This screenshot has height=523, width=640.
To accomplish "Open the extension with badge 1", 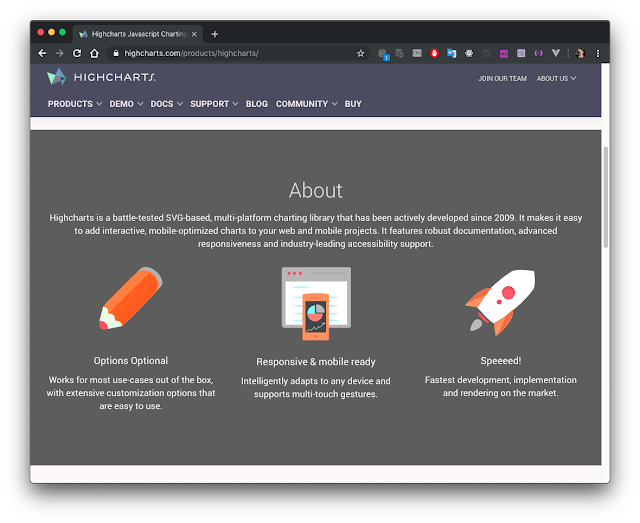I will [383, 54].
